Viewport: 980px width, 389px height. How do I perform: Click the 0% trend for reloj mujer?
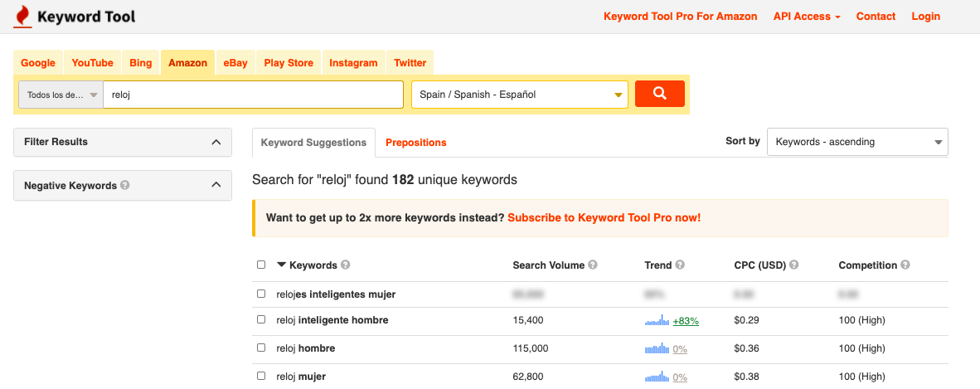680,377
